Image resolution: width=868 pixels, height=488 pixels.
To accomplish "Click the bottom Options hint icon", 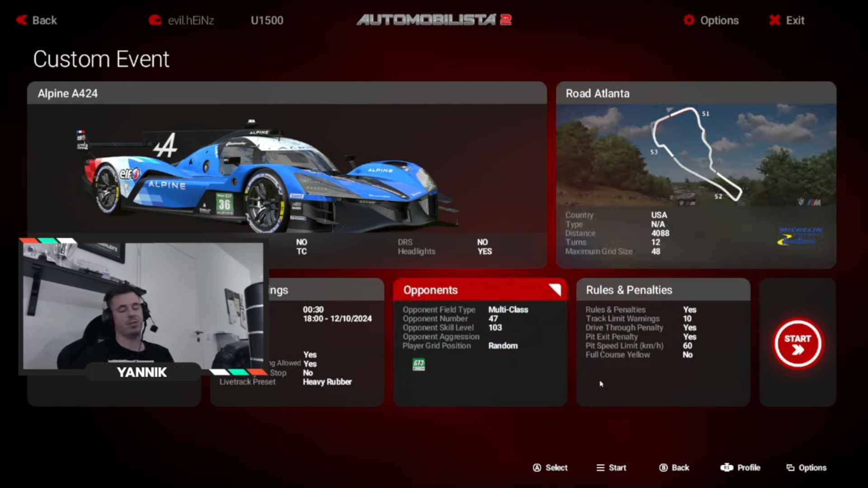I will (790, 468).
